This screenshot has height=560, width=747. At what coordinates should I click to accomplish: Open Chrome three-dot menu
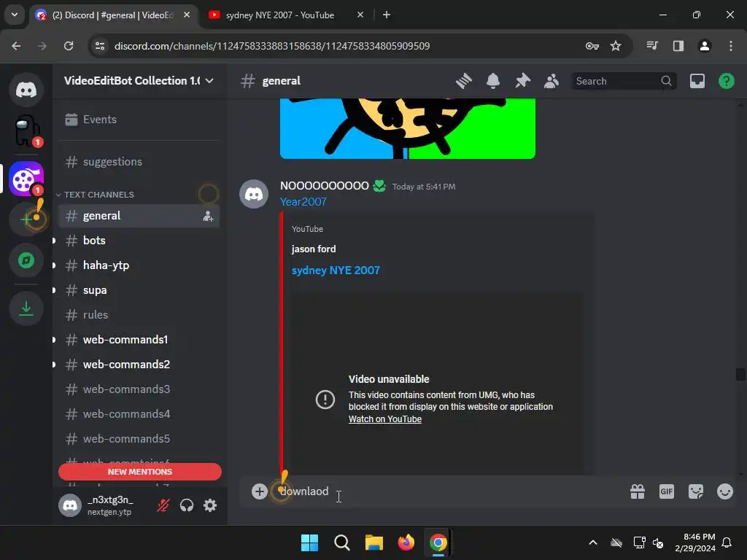731,46
